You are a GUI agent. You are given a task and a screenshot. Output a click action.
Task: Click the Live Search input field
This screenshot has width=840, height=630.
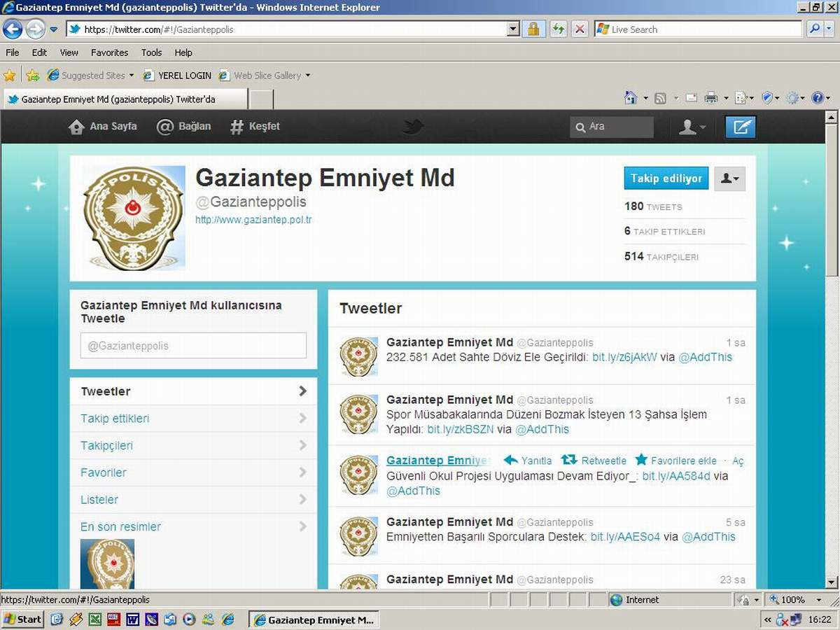click(698, 29)
